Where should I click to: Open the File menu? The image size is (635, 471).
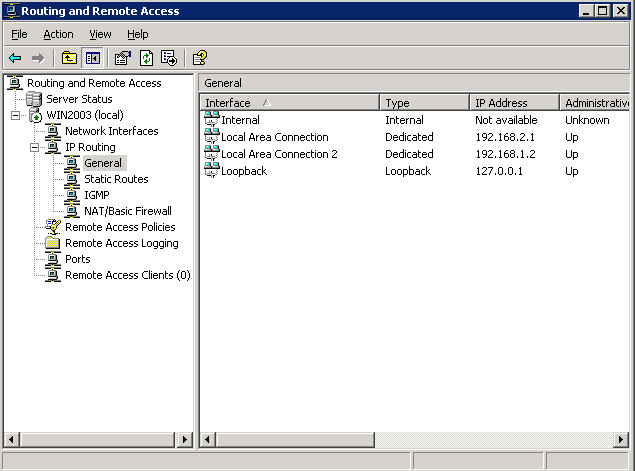click(19, 34)
